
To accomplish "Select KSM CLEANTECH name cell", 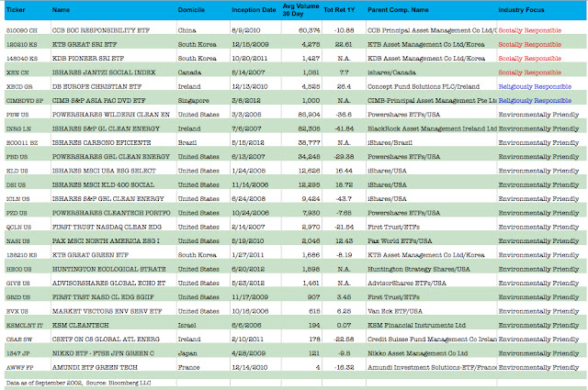I will [x=80, y=325].
